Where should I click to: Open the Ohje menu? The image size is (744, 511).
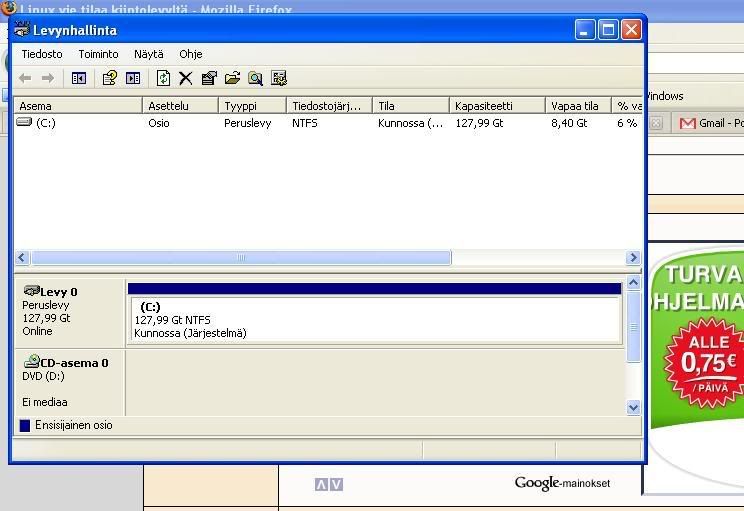[190, 54]
